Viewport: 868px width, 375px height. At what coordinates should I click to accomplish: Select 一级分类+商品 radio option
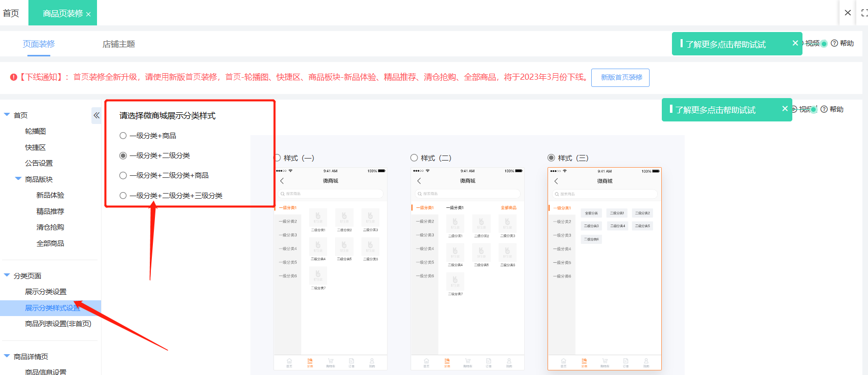coord(123,136)
